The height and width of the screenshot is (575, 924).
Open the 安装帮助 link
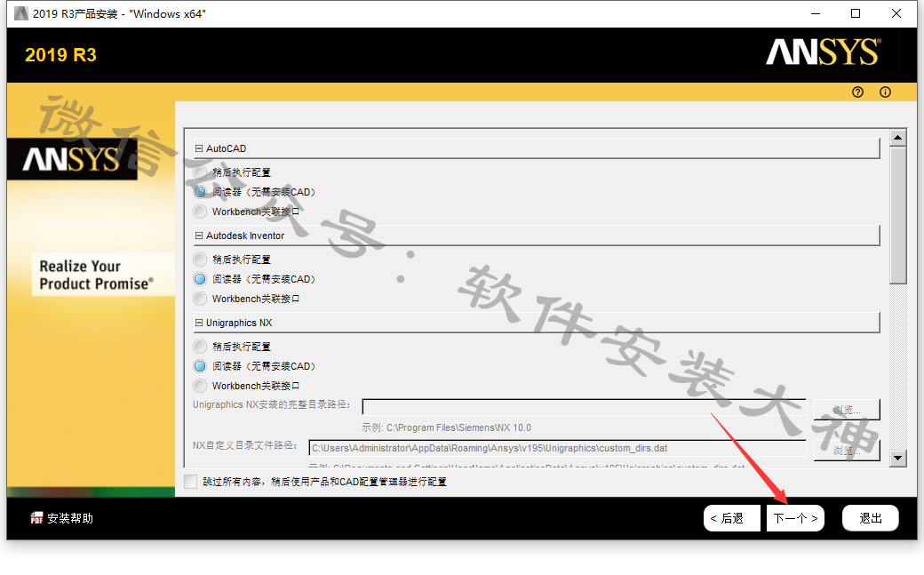pyautogui.click(x=70, y=518)
